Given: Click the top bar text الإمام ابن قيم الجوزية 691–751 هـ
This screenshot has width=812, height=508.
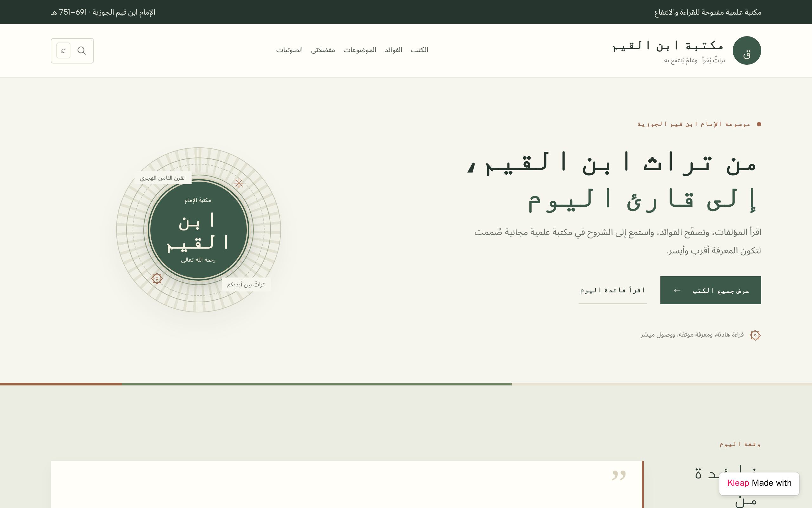Looking at the screenshot, I should pyautogui.click(x=103, y=12).
